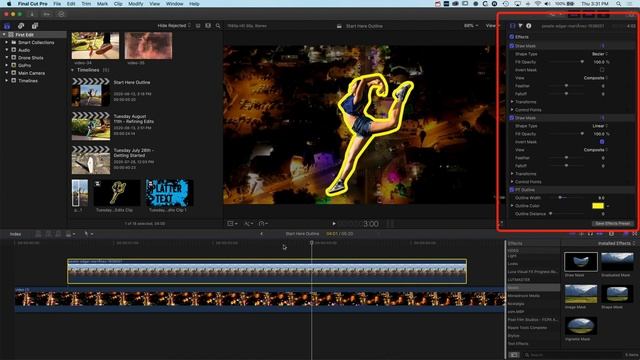Open the clip effects enhancement menu under viewer
Viewport: 640px width, 360px height.
[x=248, y=224]
